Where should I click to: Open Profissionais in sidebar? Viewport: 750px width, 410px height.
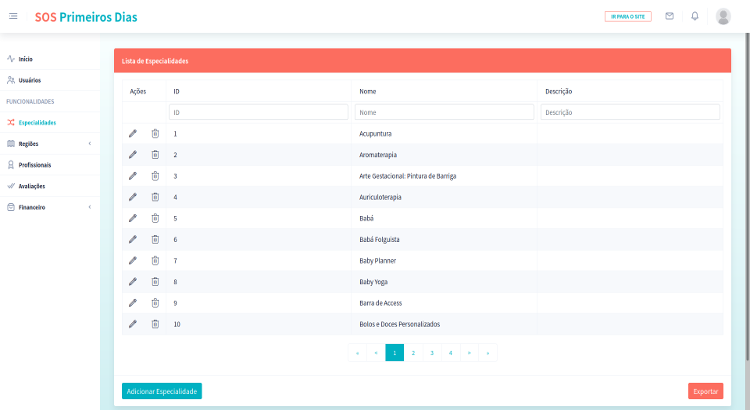(34, 165)
